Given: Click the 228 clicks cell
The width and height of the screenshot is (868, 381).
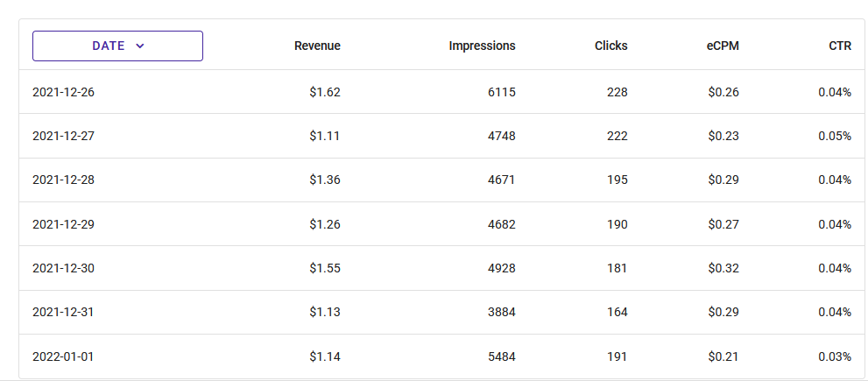Looking at the screenshot, I should (617, 92).
